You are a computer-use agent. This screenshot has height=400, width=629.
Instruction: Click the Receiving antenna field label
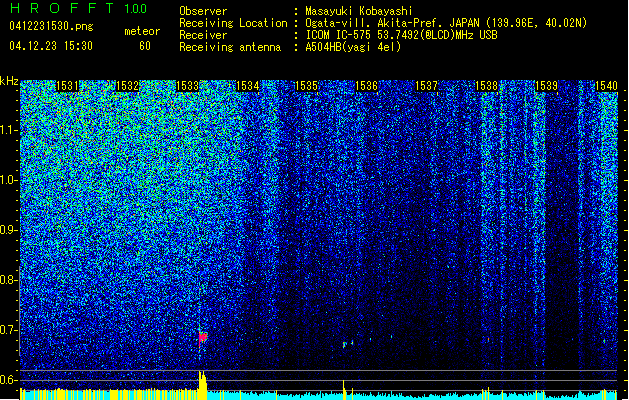pos(230,47)
